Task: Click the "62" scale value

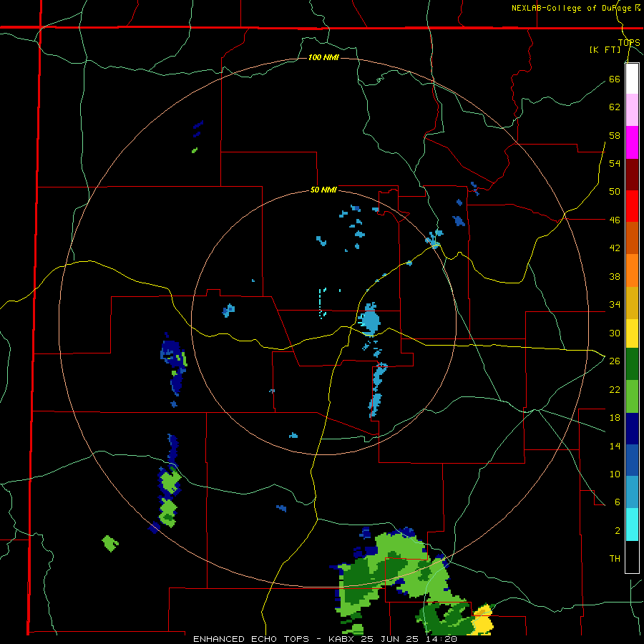Action: (x=615, y=107)
